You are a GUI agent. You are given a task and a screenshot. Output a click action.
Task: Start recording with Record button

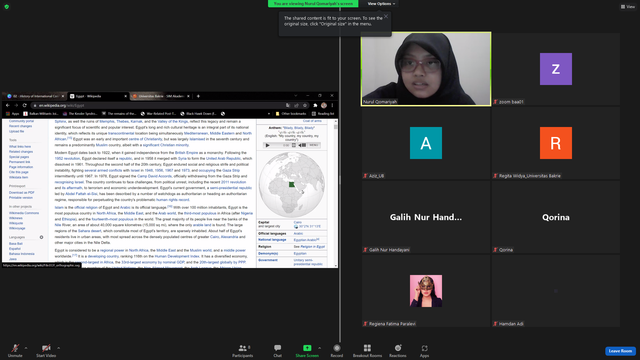click(x=337, y=350)
